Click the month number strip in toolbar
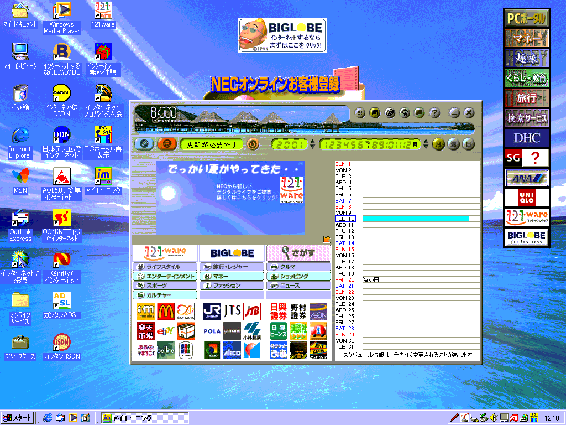Viewport: 566px width, 425px height. point(370,144)
